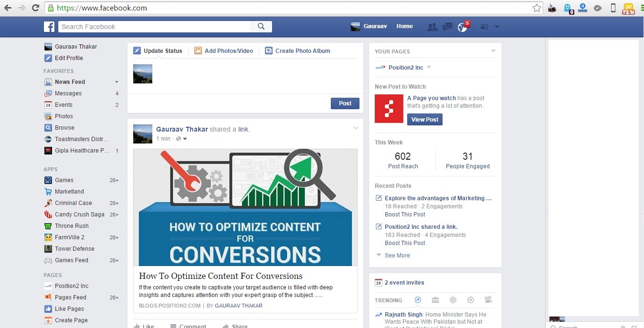
Task: Open the Messages inbox icon in the navbar
Action: tap(447, 27)
